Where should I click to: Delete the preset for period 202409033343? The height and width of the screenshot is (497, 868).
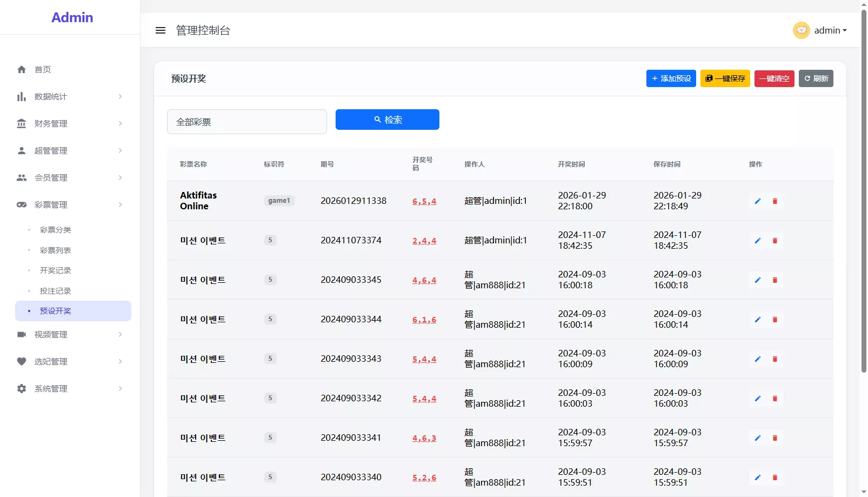[774, 359]
